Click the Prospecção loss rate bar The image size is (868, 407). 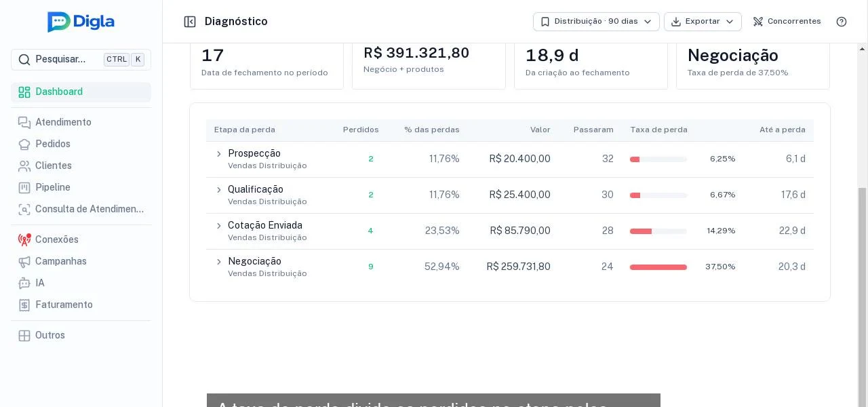click(x=658, y=159)
